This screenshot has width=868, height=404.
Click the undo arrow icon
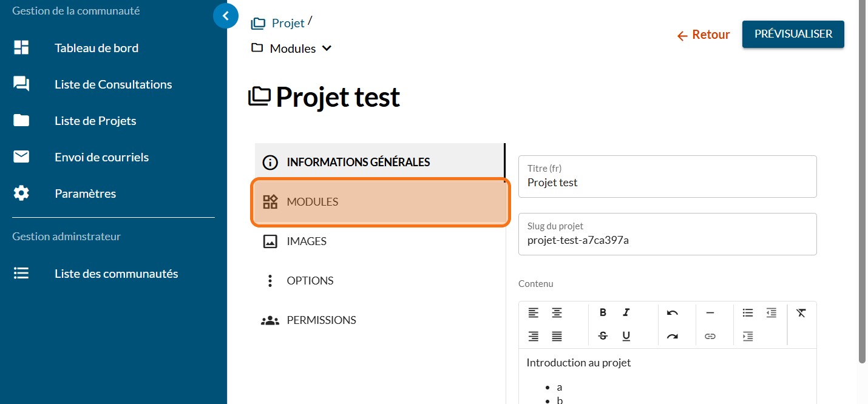coord(672,312)
